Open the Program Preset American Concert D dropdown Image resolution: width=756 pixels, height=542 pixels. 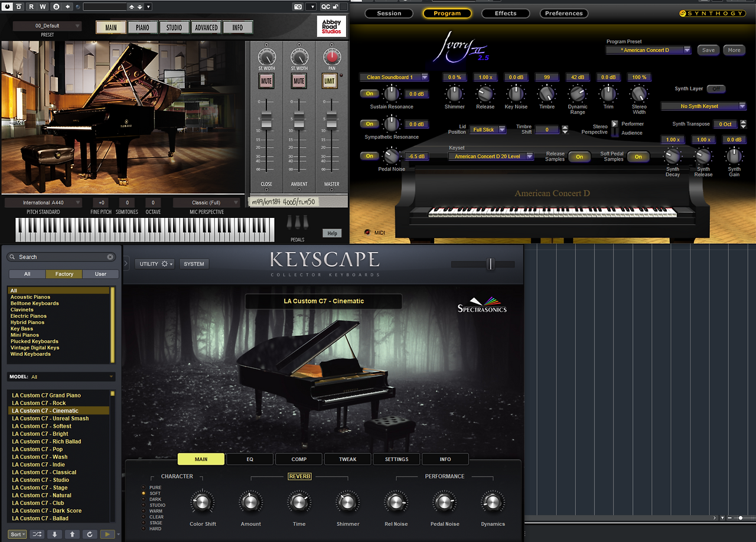pos(649,50)
